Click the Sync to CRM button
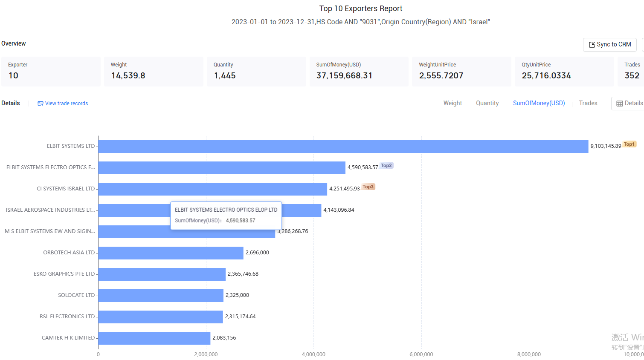Image resolution: width=644 pixels, height=360 pixels. point(609,44)
